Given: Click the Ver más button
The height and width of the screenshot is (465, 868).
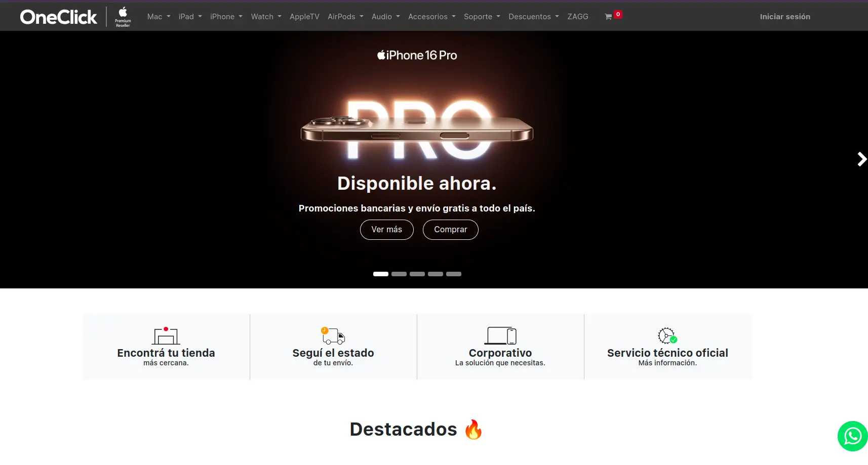Looking at the screenshot, I should pos(387,230).
